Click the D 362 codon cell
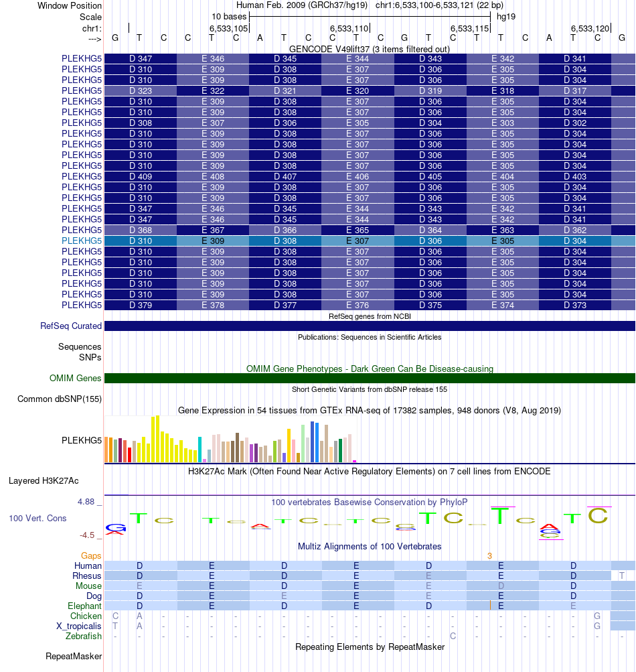The height and width of the screenshot is (672, 636). [575, 230]
